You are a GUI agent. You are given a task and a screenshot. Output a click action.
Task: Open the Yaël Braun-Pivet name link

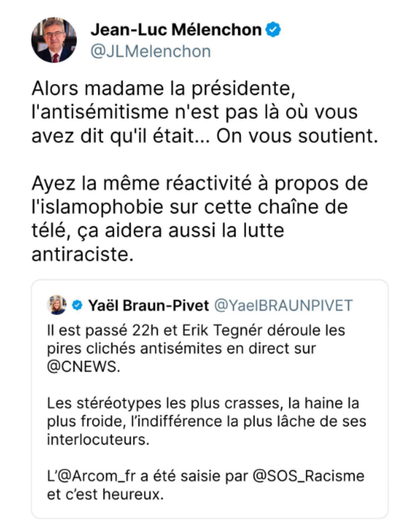[148, 306]
